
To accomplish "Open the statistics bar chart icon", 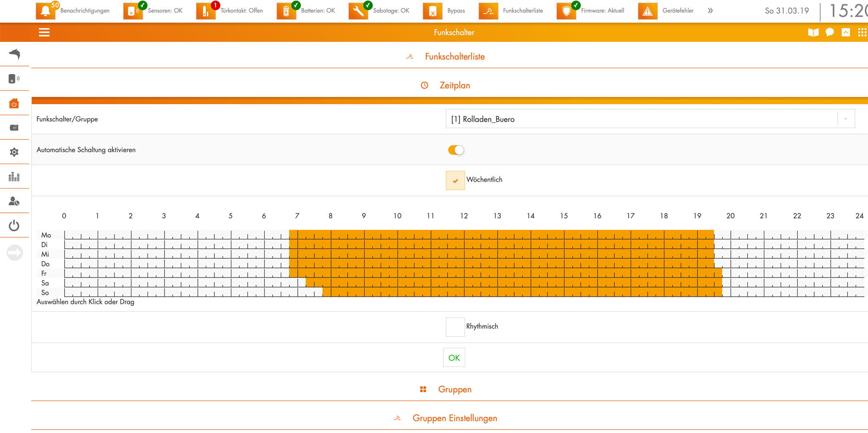I will click(x=14, y=177).
